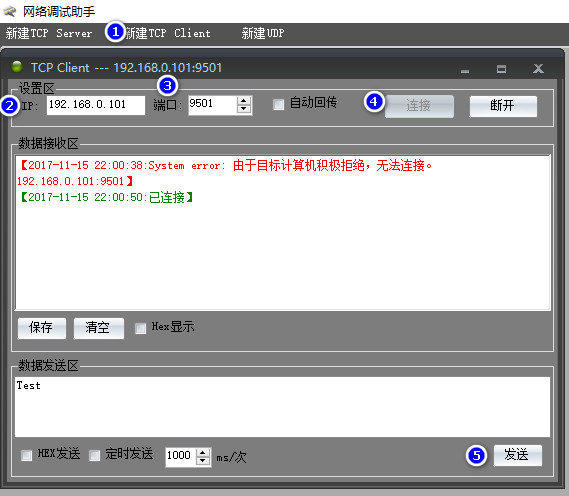
Task: Enable the 自动回传 checkbox
Action: (x=278, y=104)
